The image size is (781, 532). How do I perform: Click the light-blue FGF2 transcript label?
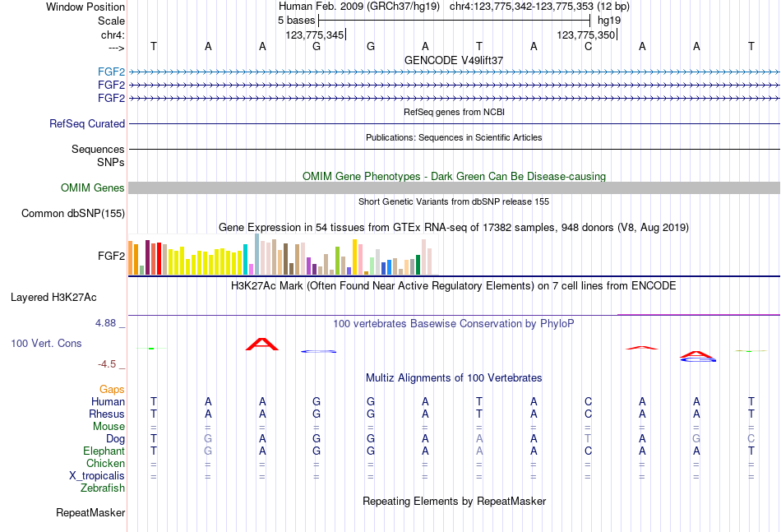111,72
